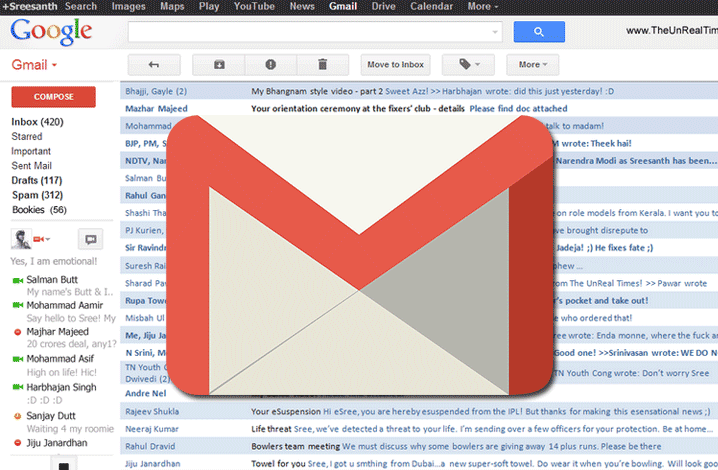Open Jiju Janardhan's 'Towel for you' email

[419, 463]
